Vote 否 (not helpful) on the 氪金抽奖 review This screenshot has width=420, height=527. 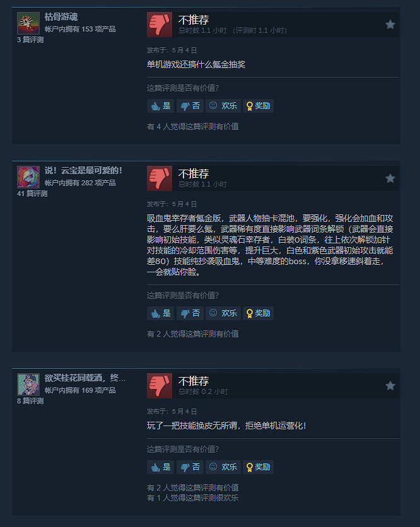click(x=190, y=106)
